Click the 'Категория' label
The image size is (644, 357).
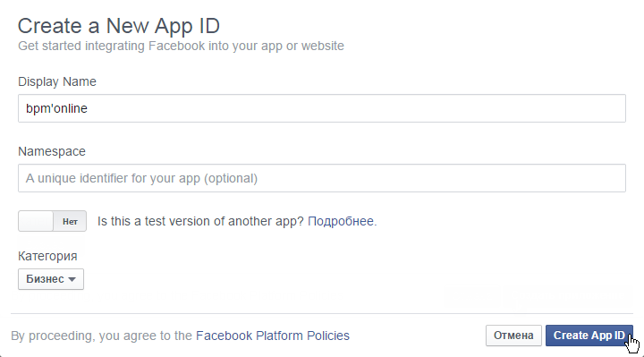(x=47, y=256)
